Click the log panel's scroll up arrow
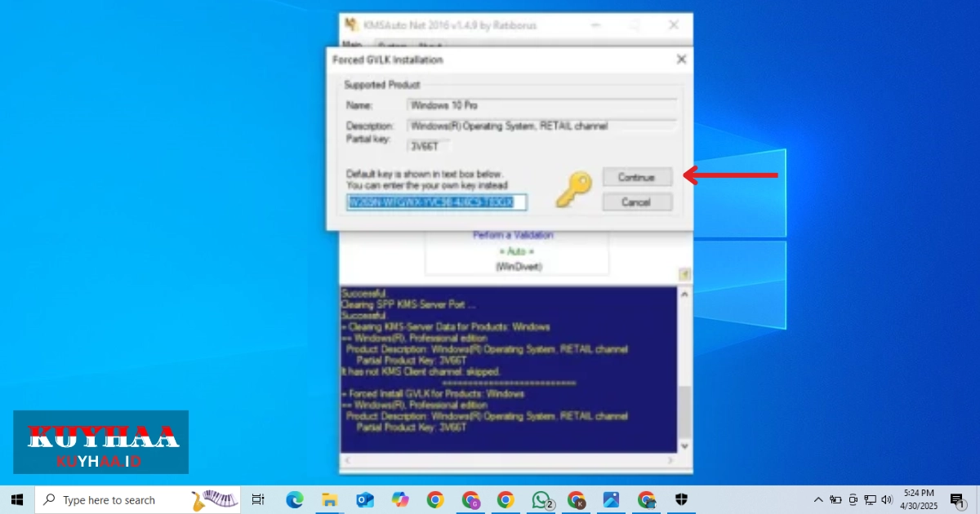The width and height of the screenshot is (980, 514). (684, 295)
